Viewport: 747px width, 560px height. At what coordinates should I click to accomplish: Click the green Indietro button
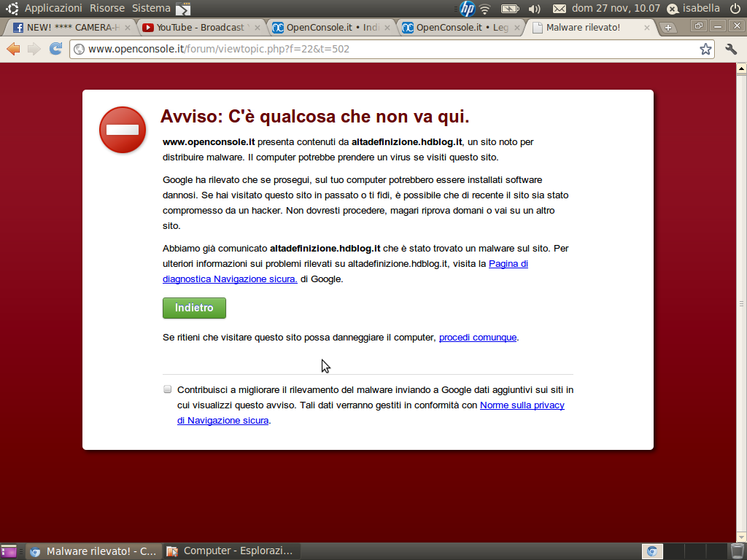[194, 308]
